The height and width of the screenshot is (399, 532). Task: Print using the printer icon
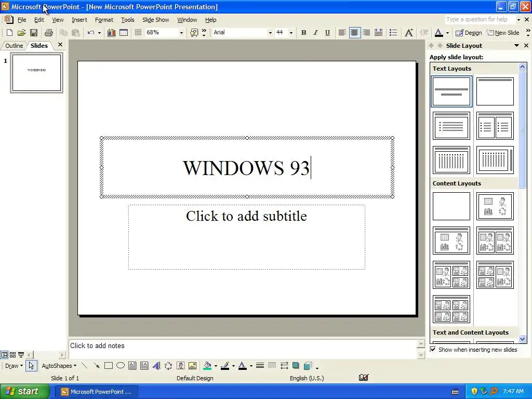point(48,33)
